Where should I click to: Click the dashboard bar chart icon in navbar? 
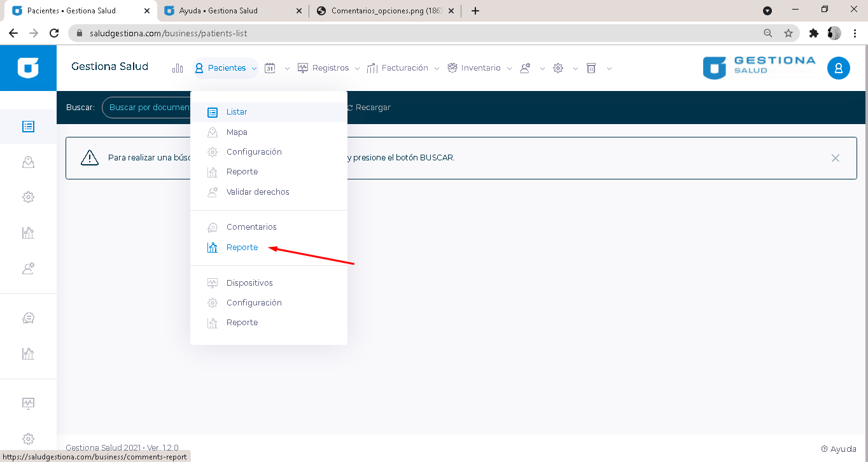click(x=178, y=68)
